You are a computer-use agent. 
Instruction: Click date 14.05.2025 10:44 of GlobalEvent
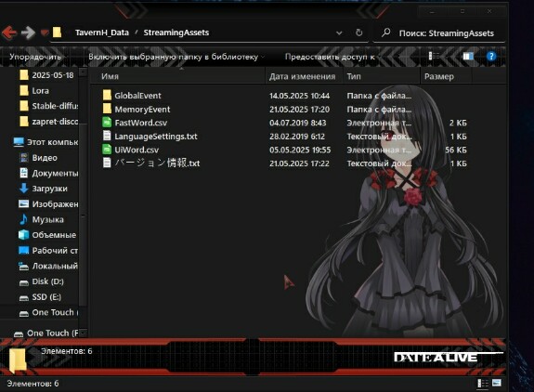point(299,96)
